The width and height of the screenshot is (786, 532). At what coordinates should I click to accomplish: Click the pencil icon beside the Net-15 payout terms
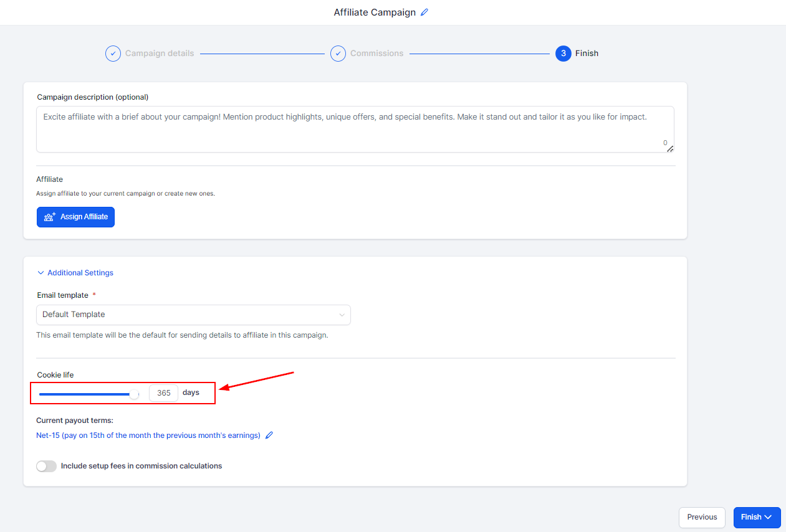coord(269,435)
